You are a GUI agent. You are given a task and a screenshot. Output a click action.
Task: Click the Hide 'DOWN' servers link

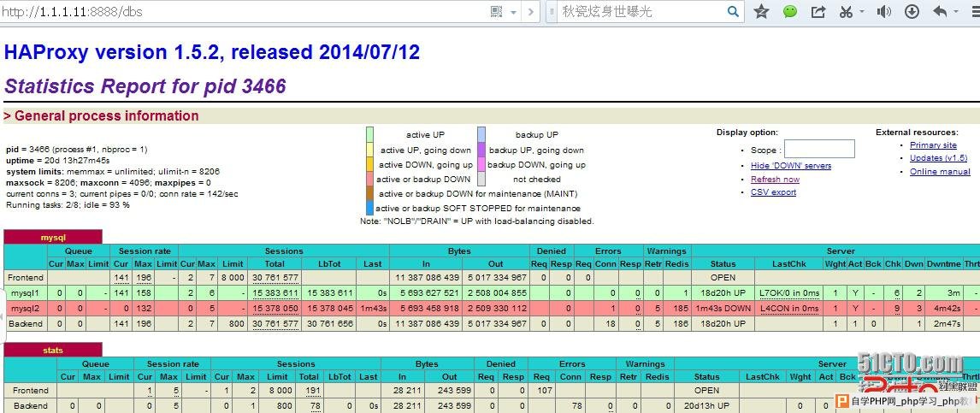coord(791,166)
